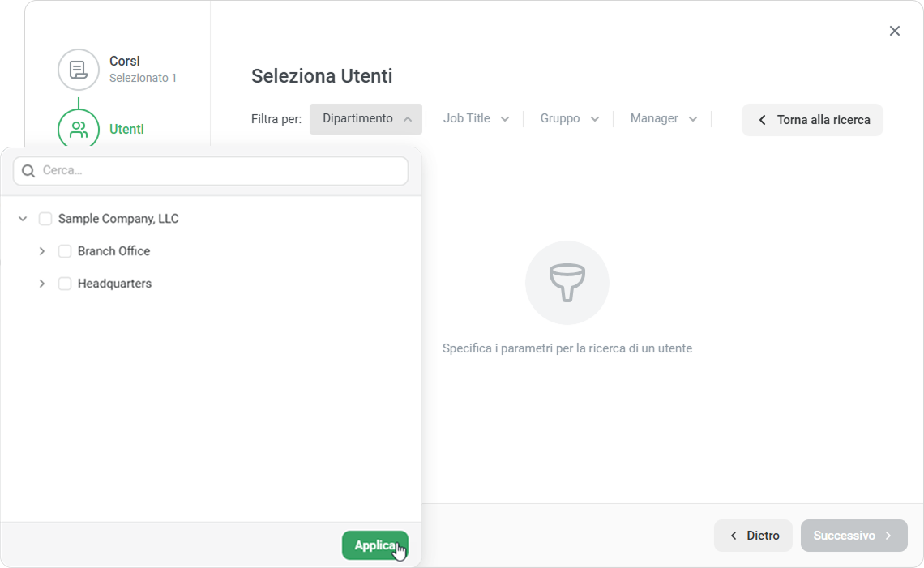Viewport: 924px width, 568px height.
Task: Focus the Cerca search field
Action: [x=219, y=171]
